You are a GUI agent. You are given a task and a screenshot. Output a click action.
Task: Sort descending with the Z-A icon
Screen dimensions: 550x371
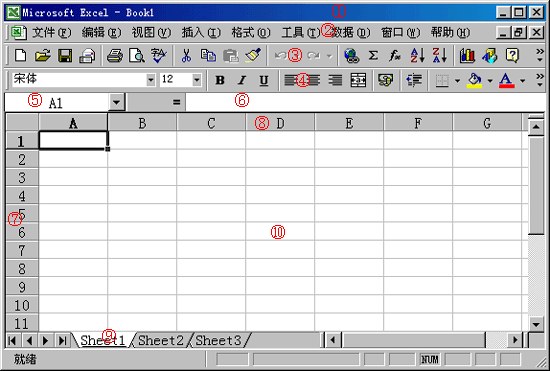(440, 55)
